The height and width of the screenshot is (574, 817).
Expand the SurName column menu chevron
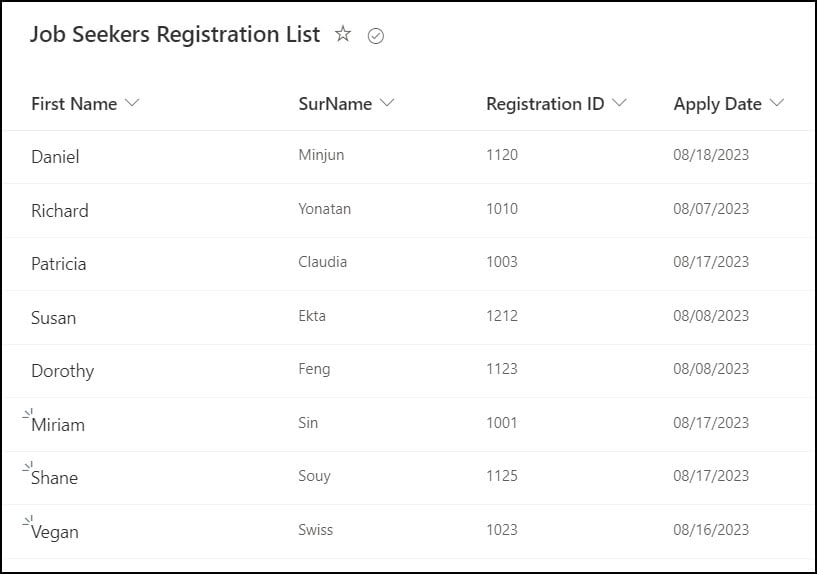387,103
